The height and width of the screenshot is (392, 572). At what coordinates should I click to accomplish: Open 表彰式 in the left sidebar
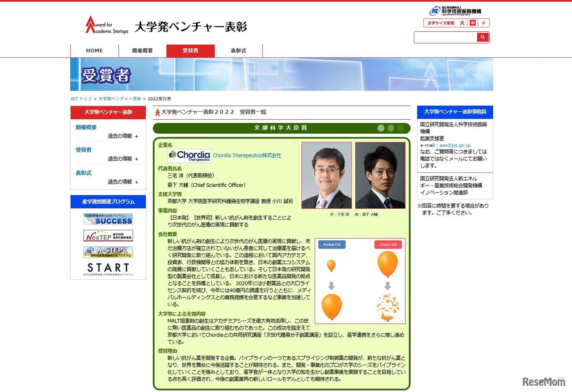click(x=84, y=173)
